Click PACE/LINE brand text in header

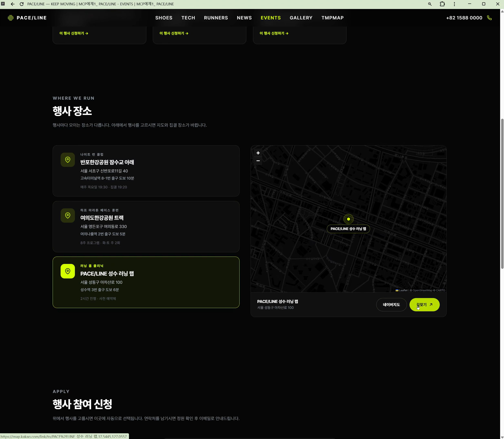[32, 18]
